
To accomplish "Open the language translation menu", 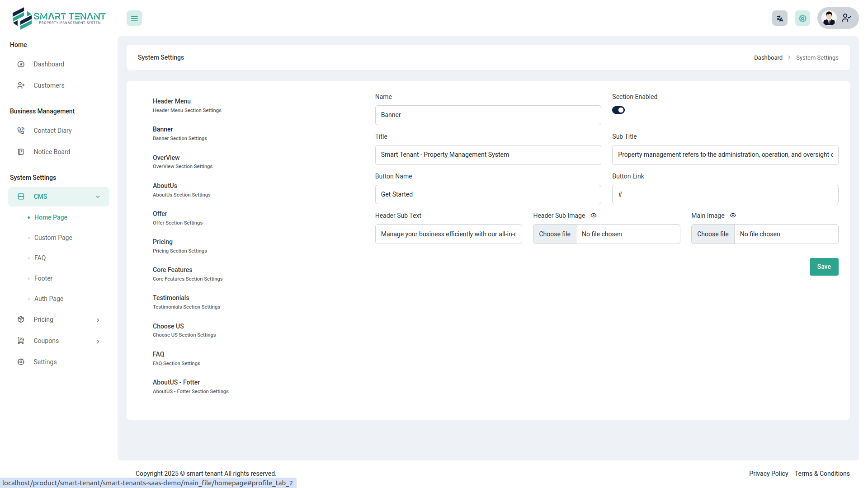I will pyautogui.click(x=779, y=18).
